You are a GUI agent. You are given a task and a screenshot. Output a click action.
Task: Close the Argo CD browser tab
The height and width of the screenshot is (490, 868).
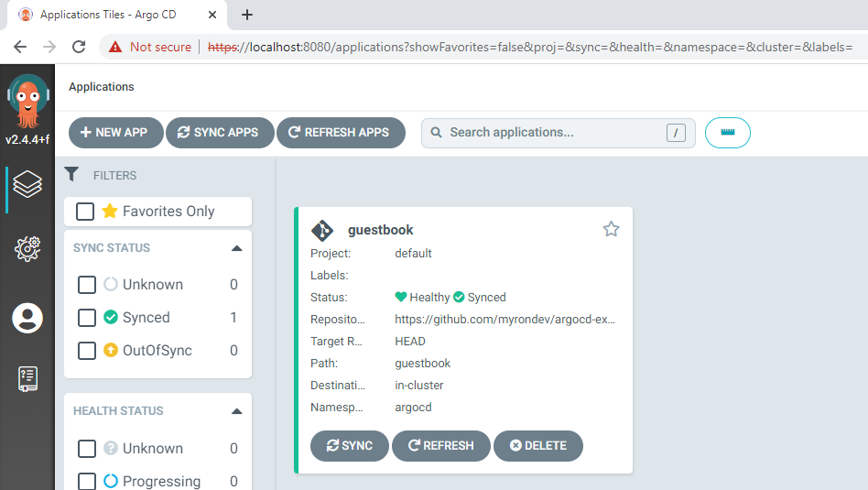(x=212, y=15)
